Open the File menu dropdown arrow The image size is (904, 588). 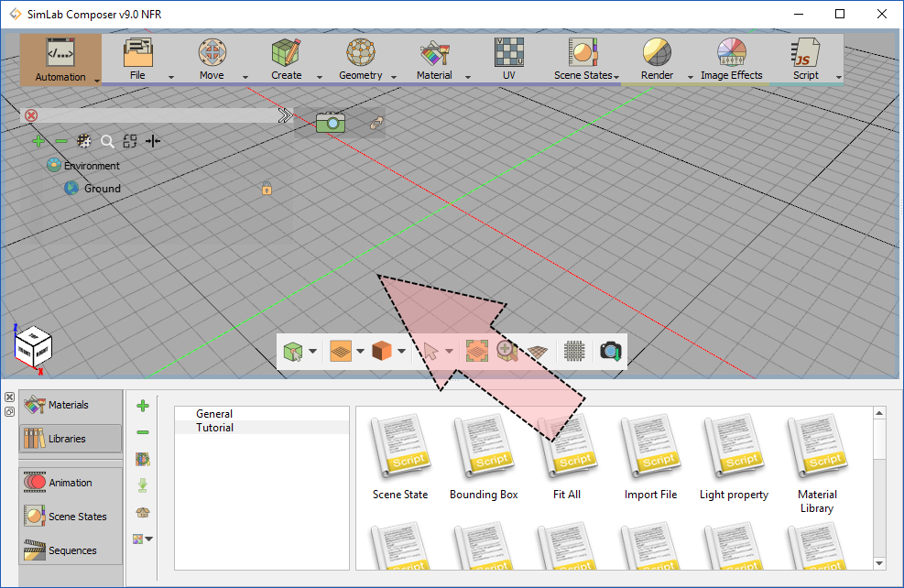(171, 77)
